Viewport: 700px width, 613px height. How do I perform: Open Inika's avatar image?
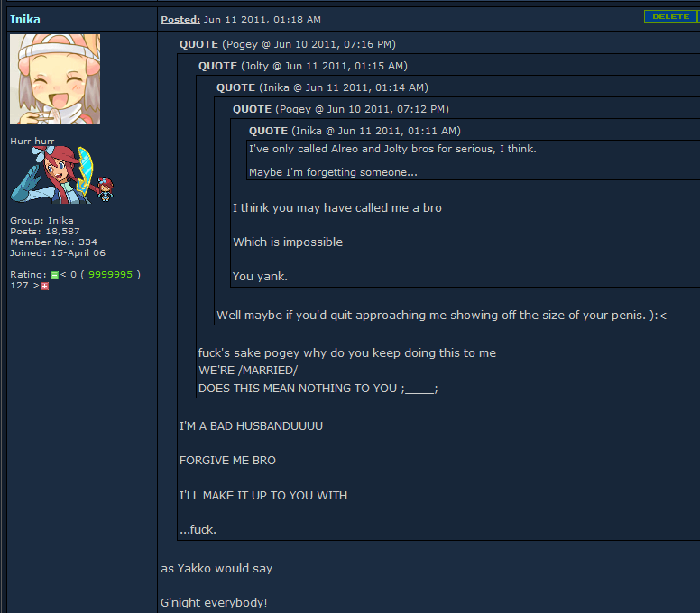55,79
